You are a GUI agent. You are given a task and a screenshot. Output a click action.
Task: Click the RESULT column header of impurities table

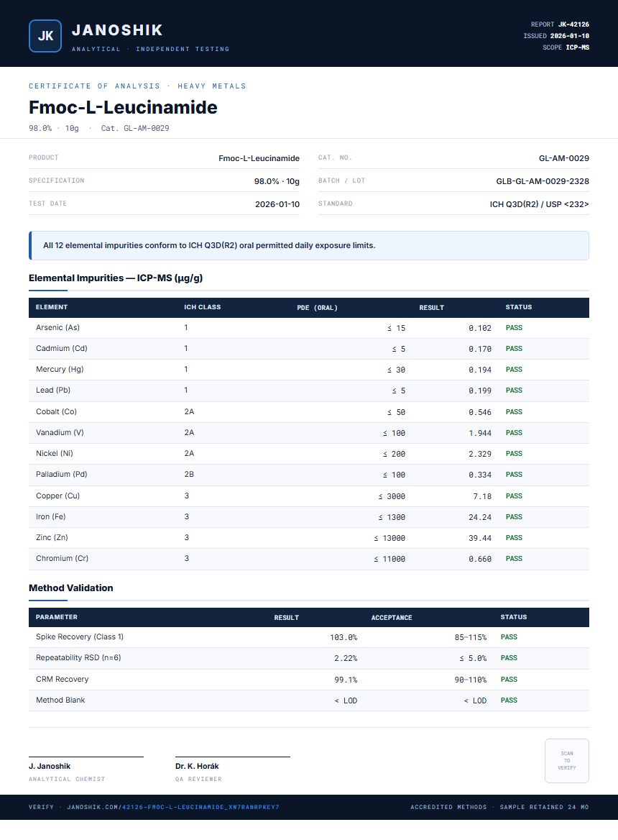(432, 308)
